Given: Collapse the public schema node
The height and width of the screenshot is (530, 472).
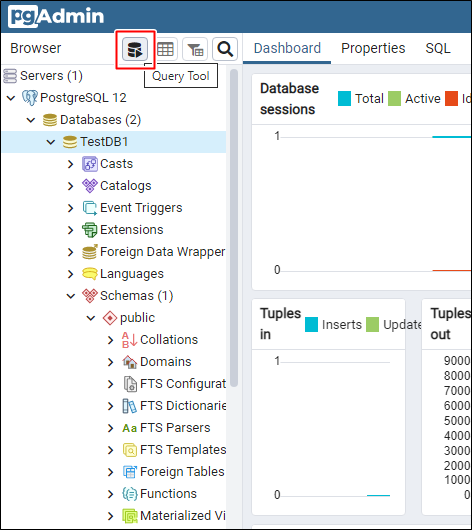Looking at the screenshot, I should [91, 318].
